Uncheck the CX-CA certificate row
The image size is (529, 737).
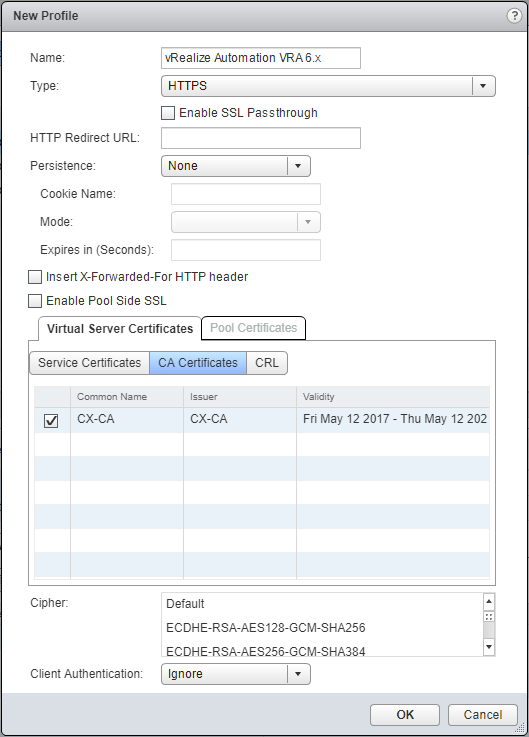click(x=51, y=420)
